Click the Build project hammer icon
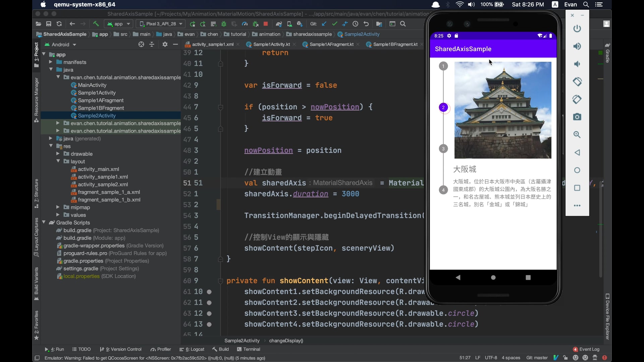Image resolution: width=644 pixels, height=362 pixels. 96,24
